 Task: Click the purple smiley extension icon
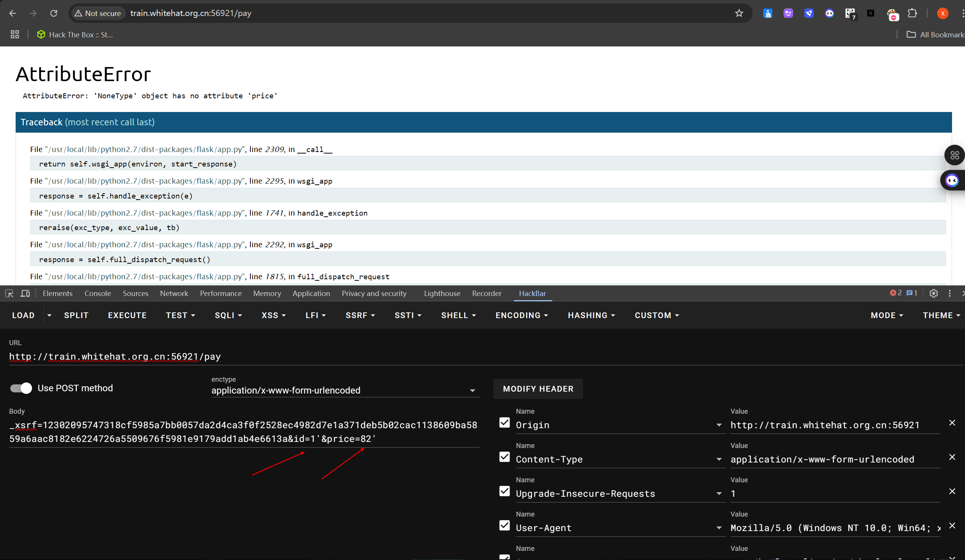788,13
